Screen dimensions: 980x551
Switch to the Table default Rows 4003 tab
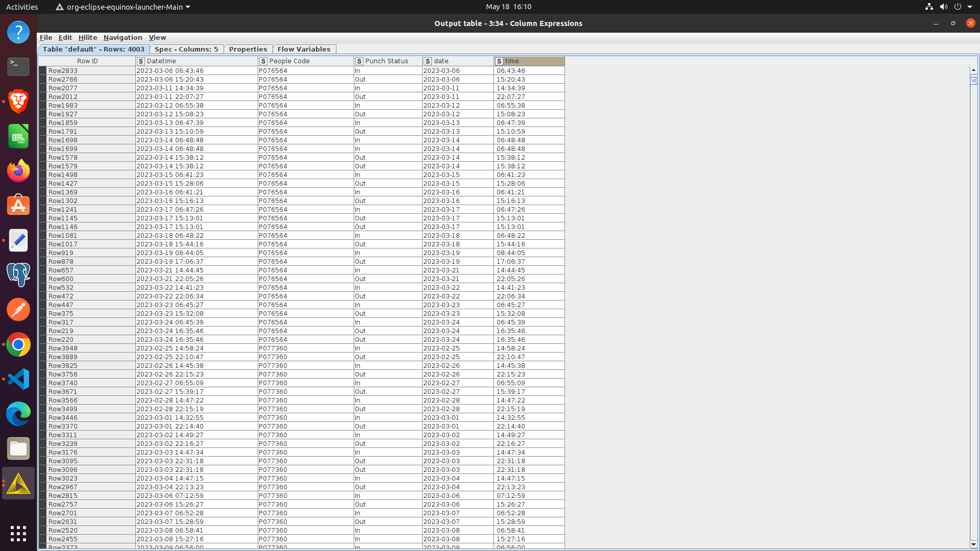coord(93,49)
